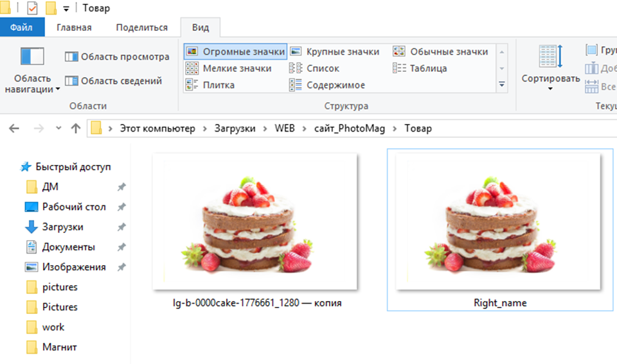This screenshot has height=364, width=617.
Task: Click the folder icon in address bar
Action: [96, 128]
